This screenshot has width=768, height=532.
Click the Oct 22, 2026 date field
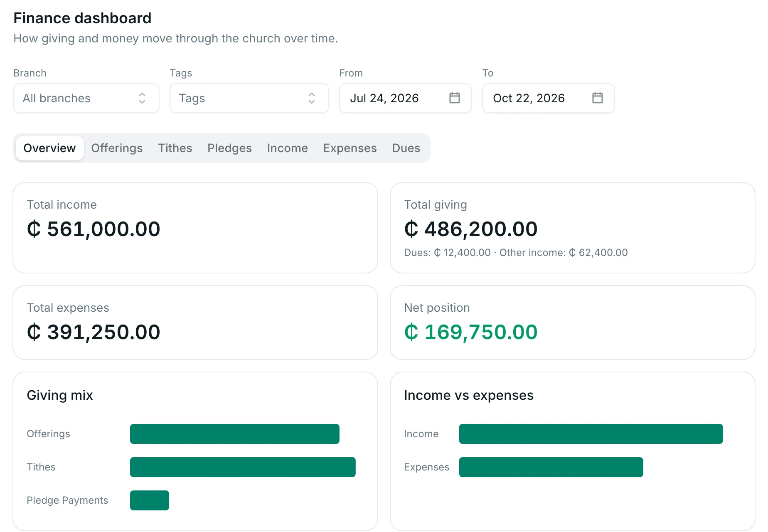click(x=549, y=98)
